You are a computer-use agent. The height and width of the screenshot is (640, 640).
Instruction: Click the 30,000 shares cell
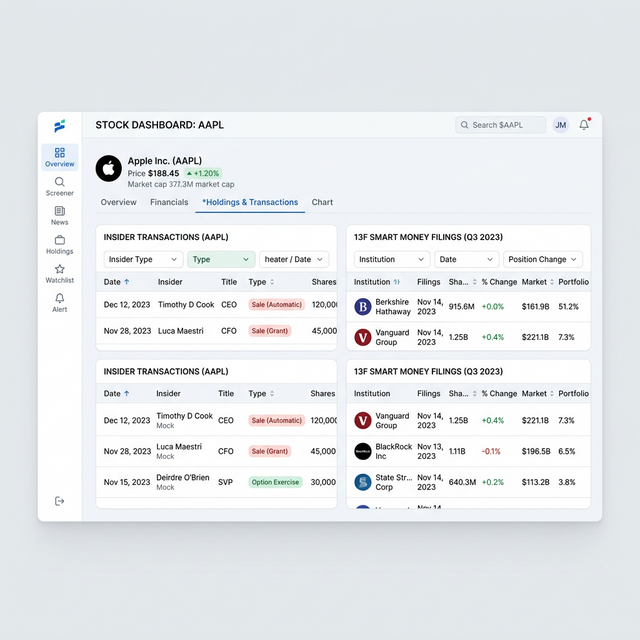[323, 482]
